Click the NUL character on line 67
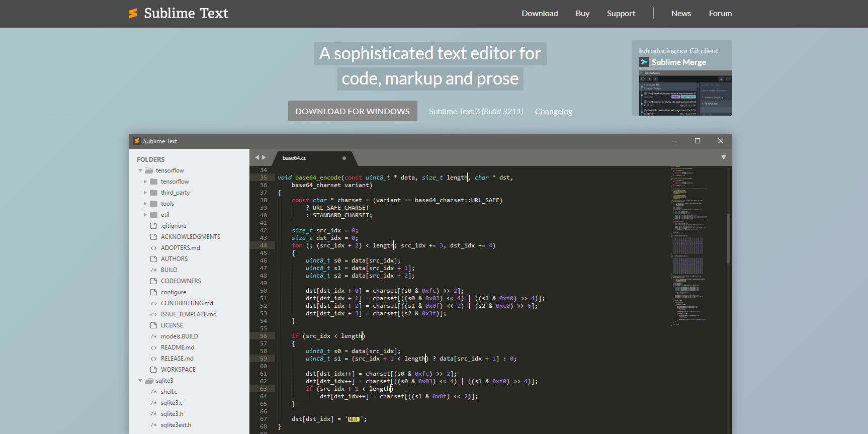This screenshot has width=868, height=434. click(x=354, y=419)
